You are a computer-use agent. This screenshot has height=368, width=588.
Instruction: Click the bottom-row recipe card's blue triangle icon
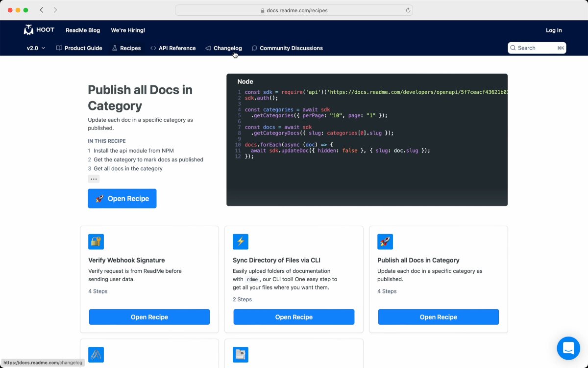click(x=96, y=355)
